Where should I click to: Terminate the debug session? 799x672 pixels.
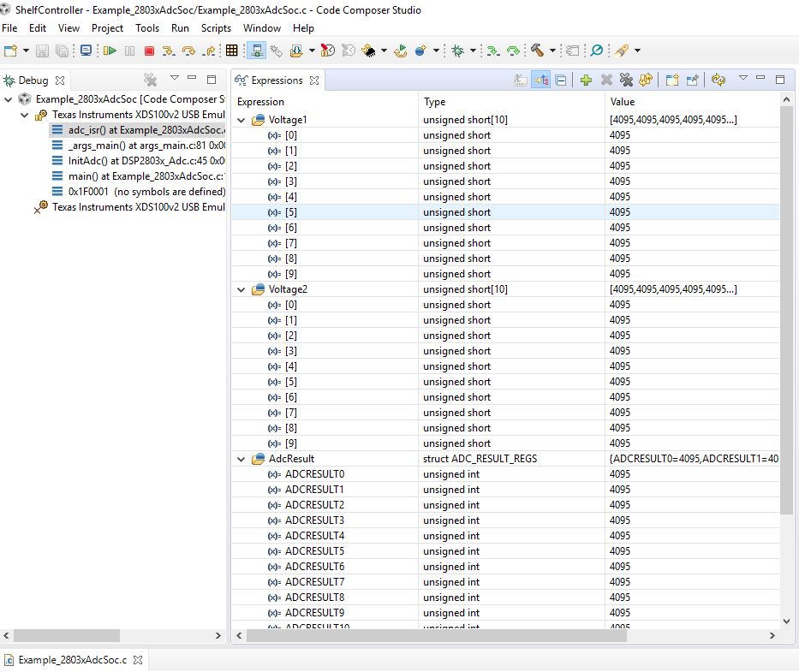147,51
